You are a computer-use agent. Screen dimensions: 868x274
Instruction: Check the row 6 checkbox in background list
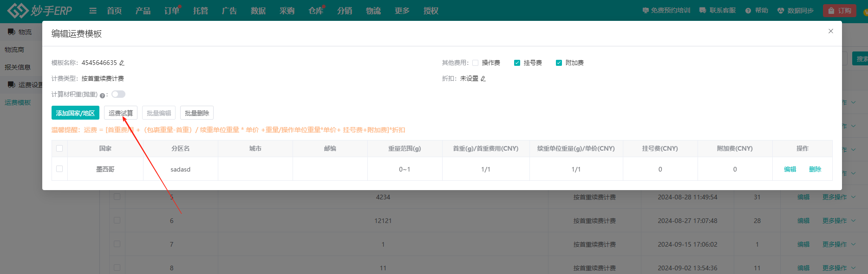point(117,220)
